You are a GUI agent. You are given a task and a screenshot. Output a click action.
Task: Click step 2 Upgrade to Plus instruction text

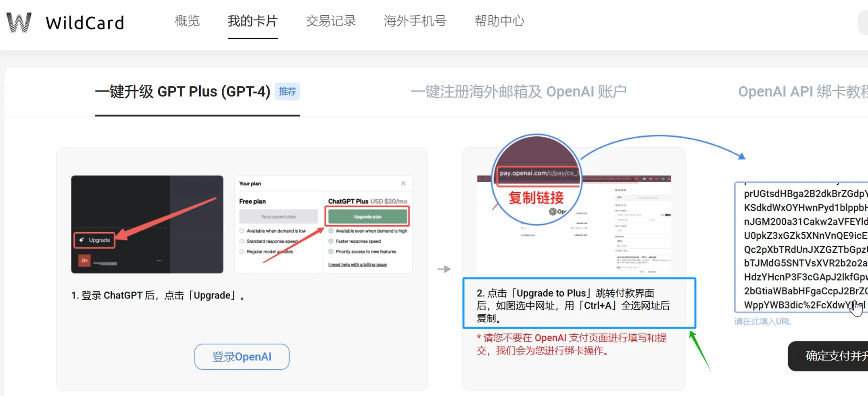573,305
